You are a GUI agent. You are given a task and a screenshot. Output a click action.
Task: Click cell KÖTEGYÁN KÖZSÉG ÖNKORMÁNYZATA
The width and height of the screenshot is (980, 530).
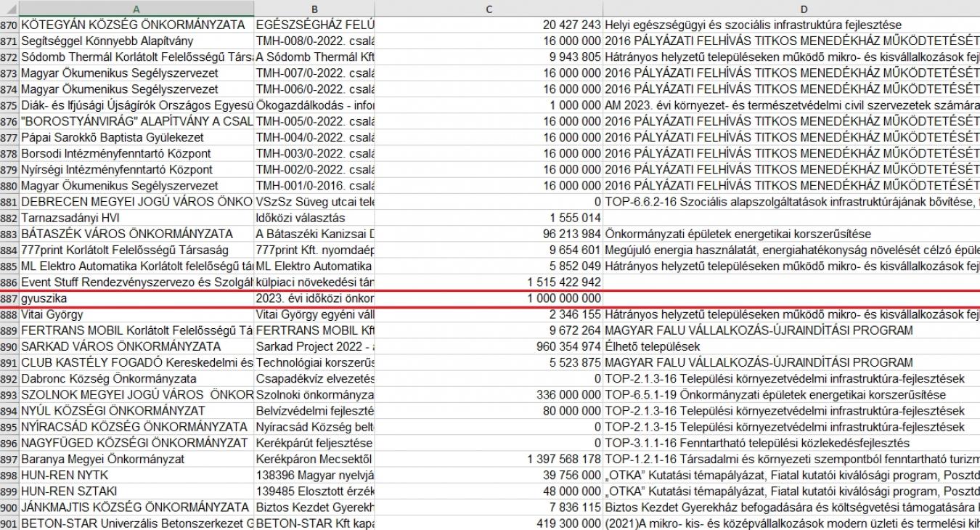point(137,25)
